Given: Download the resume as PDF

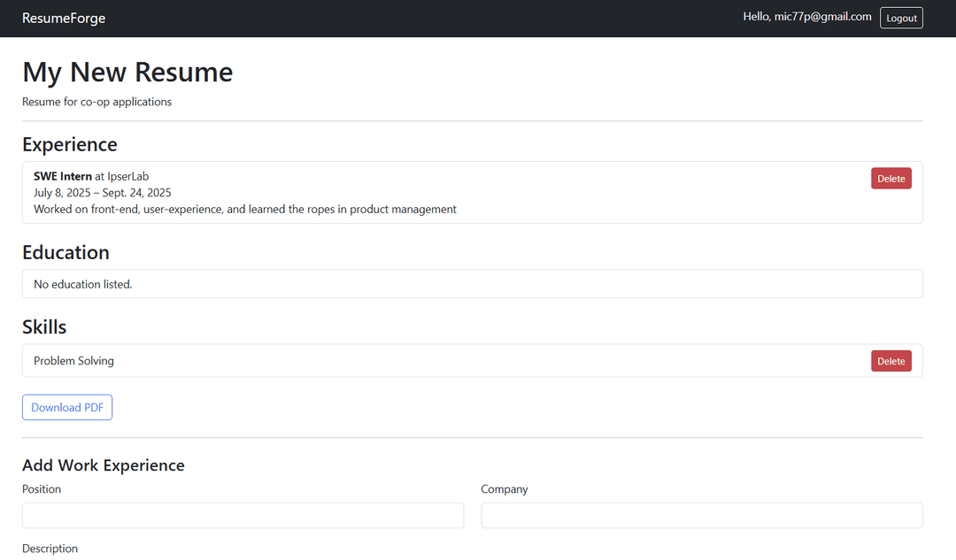Looking at the screenshot, I should [67, 408].
